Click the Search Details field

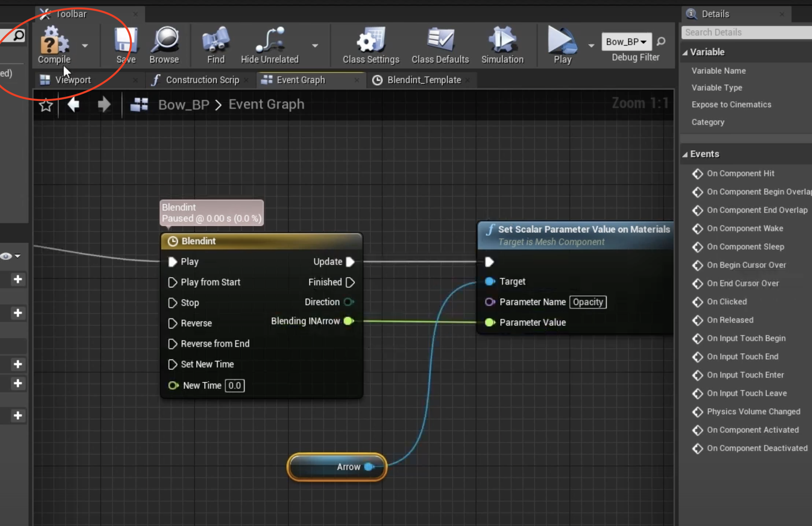(x=747, y=33)
